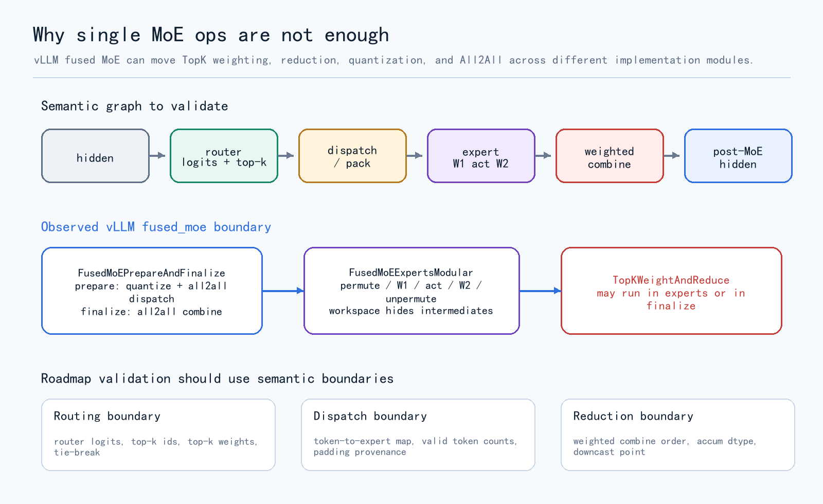The image size is (823, 504).
Task: Click the 'Reduction boundary' card title
Action: (x=633, y=416)
